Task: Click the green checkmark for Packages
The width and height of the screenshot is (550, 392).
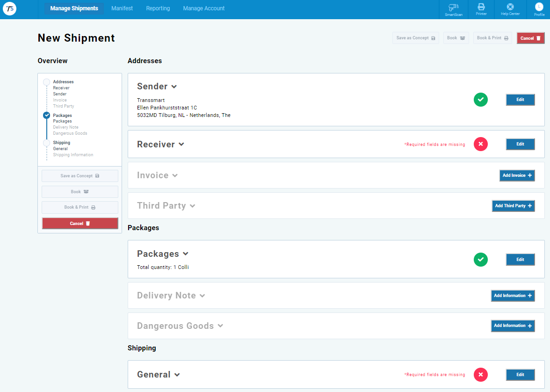Action: pyautogui.click(x=480, y=260)
